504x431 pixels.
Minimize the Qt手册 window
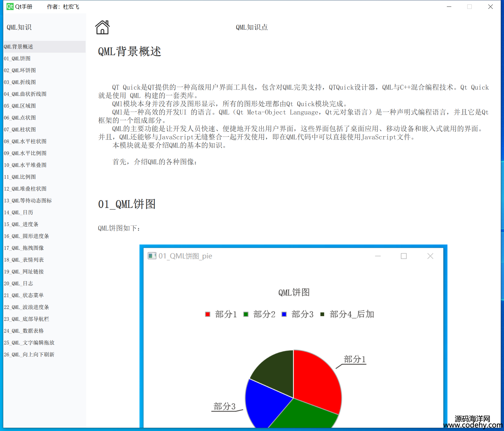tap(449, 7)
